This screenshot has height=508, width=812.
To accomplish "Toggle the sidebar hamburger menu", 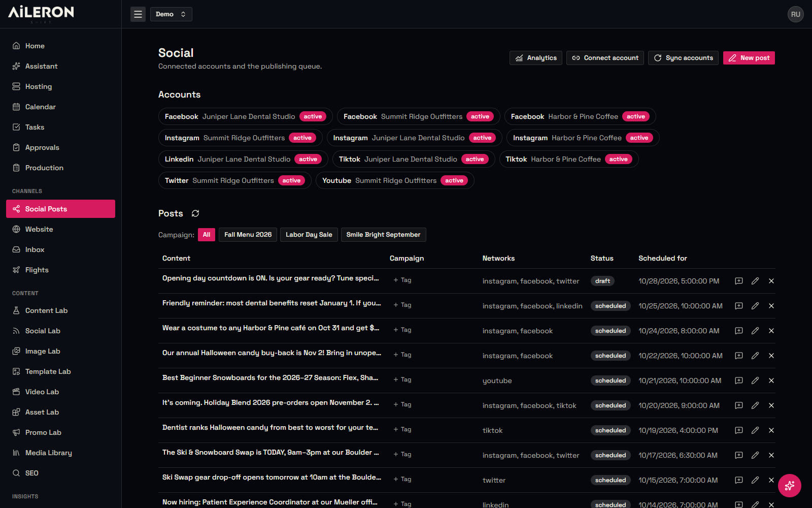I will point(138,14).
